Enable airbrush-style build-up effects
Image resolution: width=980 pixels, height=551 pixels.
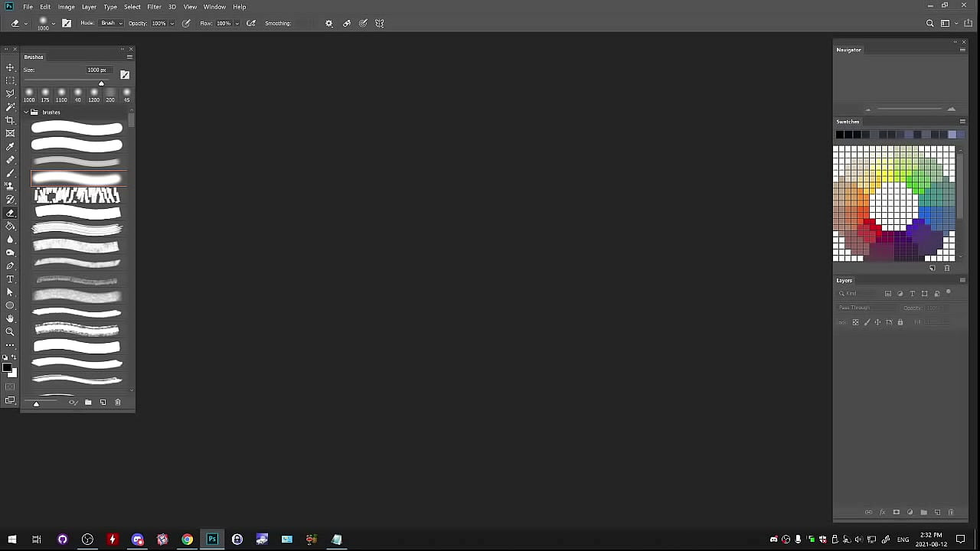(x=250, y=23)
